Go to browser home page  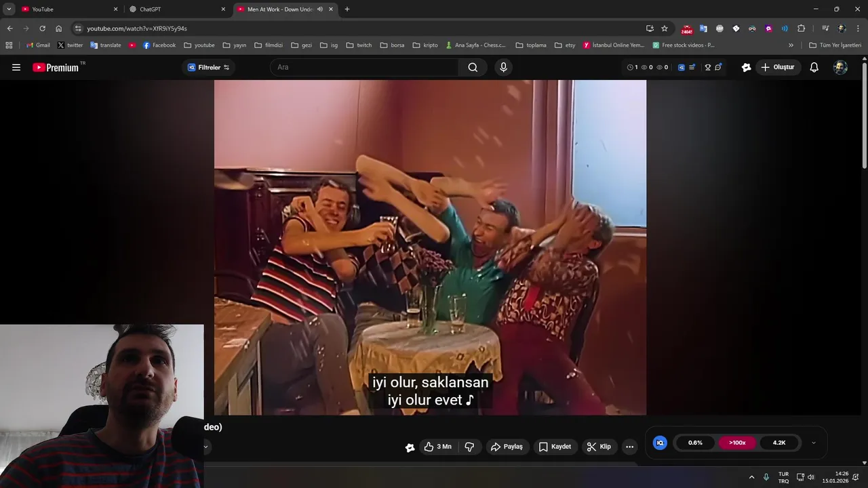pos(58,28)
